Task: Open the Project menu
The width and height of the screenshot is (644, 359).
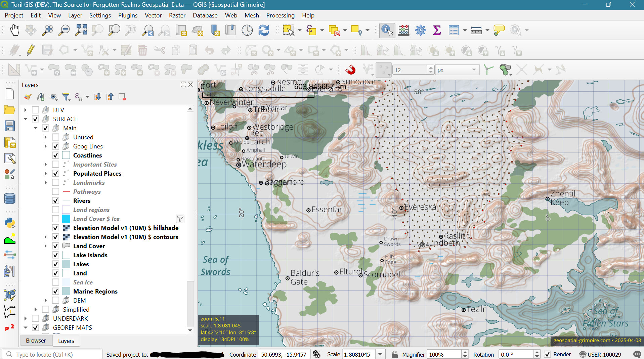Action: click(x=14, y=15)
